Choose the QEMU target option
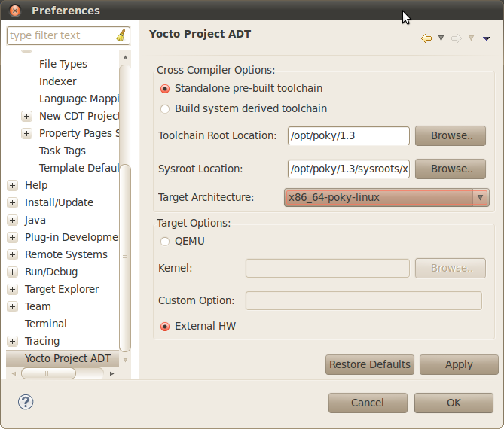The height and width of the screenshot is (429, 504). (165, 242)
